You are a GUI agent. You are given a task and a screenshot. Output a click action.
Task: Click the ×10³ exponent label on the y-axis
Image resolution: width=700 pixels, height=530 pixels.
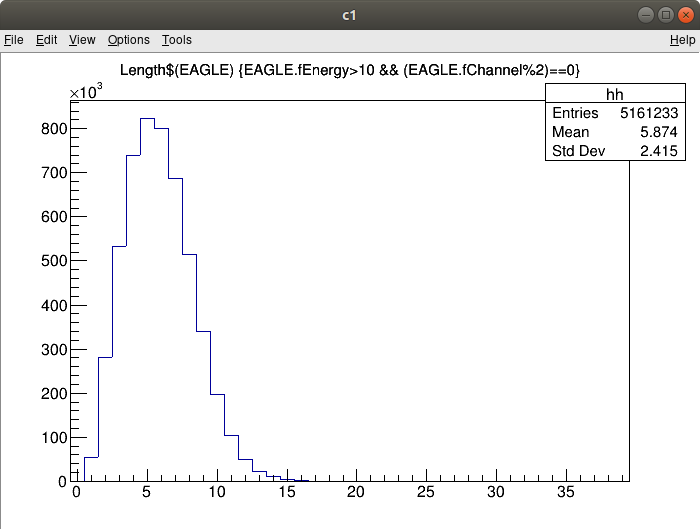[x=86, y=91]
